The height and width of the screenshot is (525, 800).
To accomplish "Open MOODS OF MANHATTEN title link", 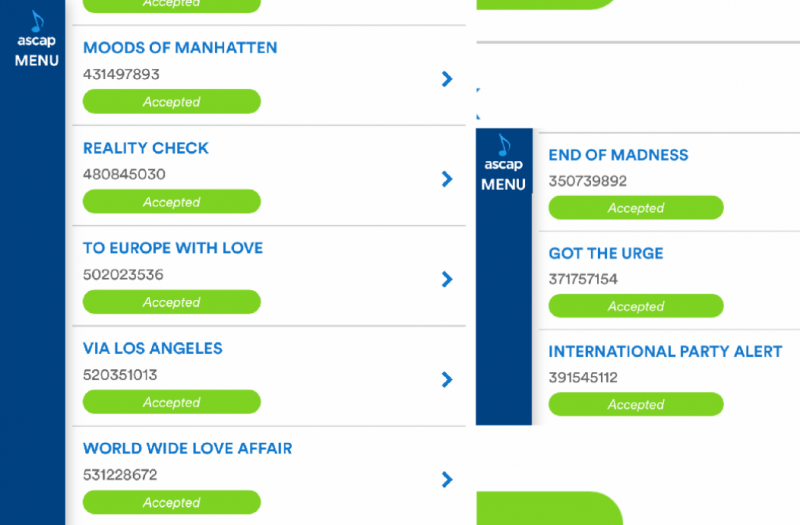I will [180, 48].
